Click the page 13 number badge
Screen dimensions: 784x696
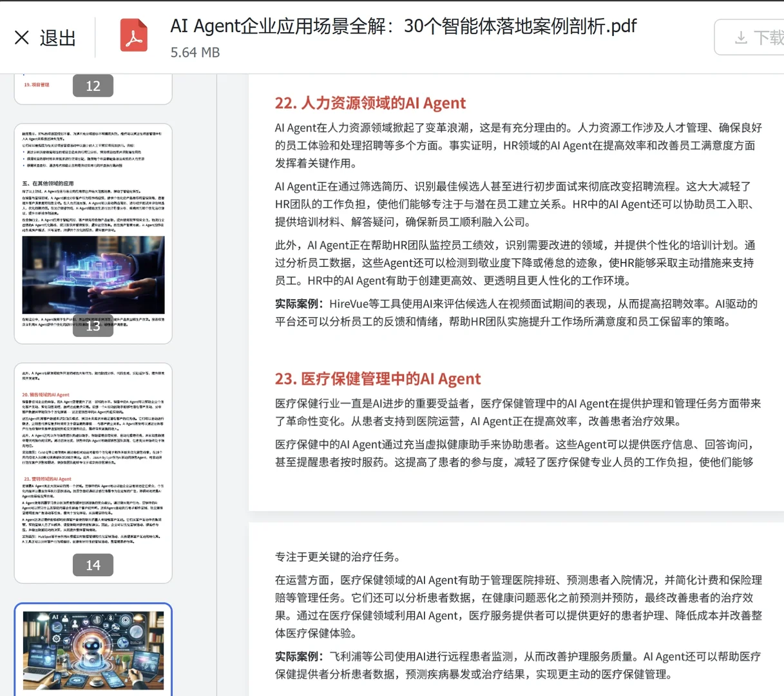pyautogui.click(x=93, y=325)
